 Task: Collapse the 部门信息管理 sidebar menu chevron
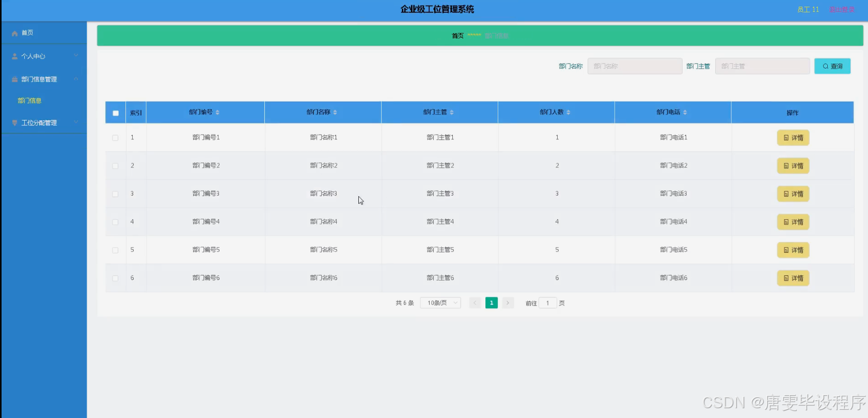click(76, 79)
